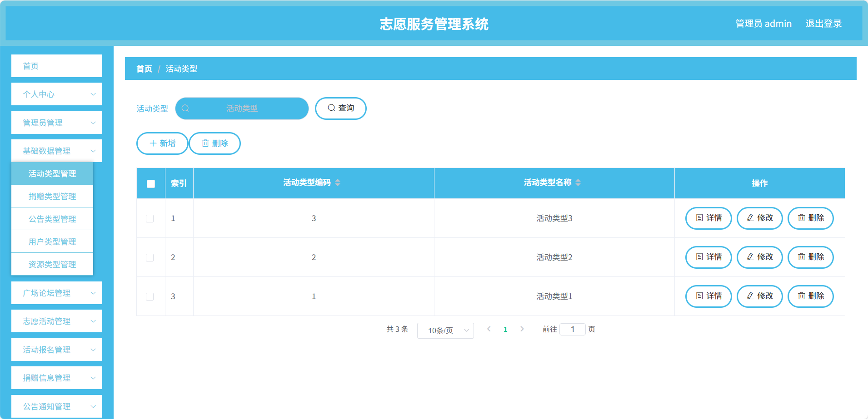Expand 广场论坛管理 sidebar menu
The width and height of the screenshot is (868, 419).
(x=57, y=293)
